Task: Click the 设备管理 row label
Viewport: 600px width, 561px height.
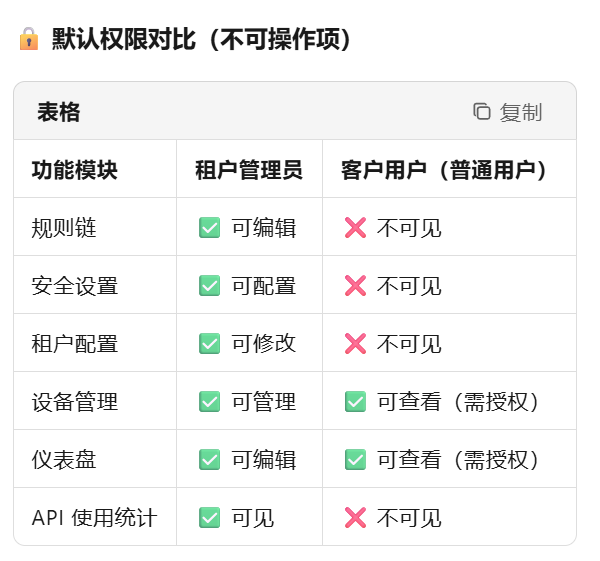Action: pyautogui.click(x=75, y=402)
